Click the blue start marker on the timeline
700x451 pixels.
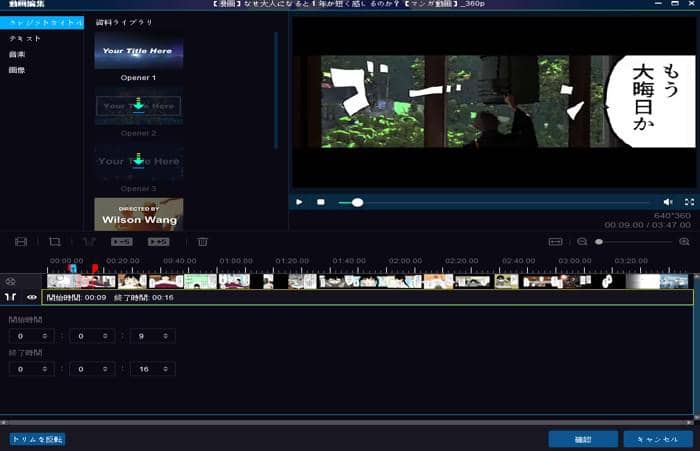click(72, 268)
